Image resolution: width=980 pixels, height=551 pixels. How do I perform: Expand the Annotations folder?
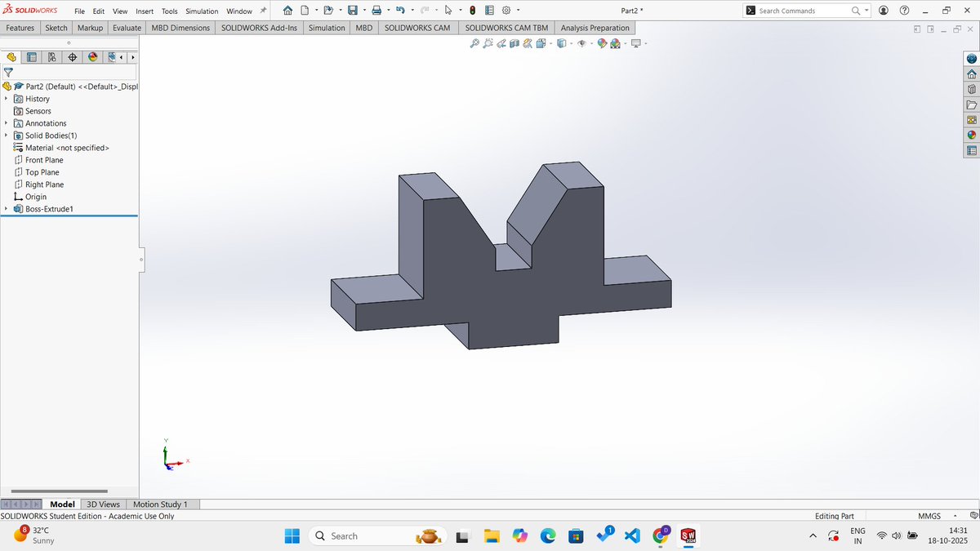(7, 123)
